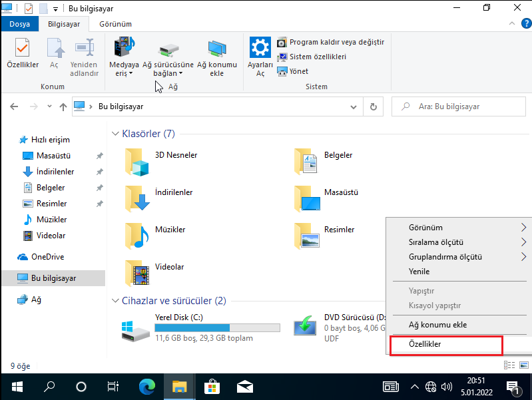The image size is (532, 400).
Task: Click the quick access properties checkmark icon
Action: pyautogui.click(x=29, y=9)
